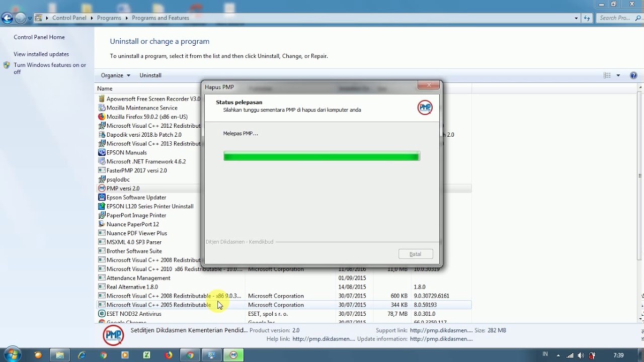The height and width of the screenshot is (362, 644).
Task: Select the FasterPMP 2017 versi 2.0 icon
Action: 102,170
